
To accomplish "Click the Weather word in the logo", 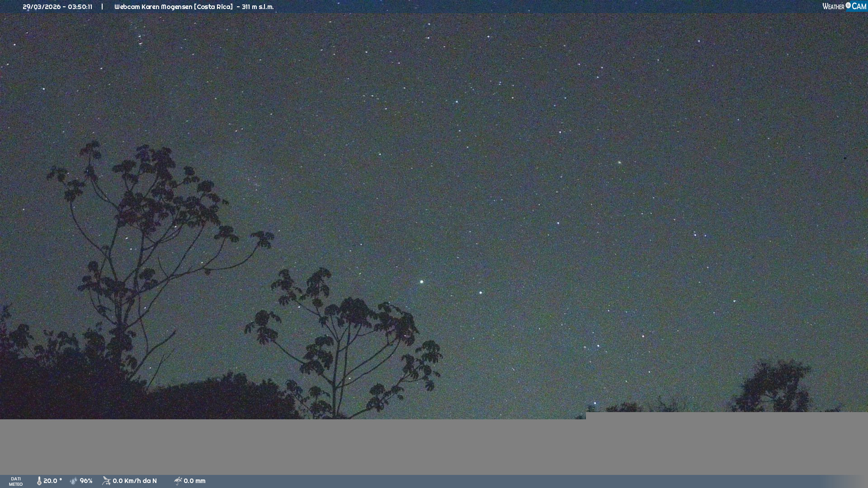I will (833, 6).
